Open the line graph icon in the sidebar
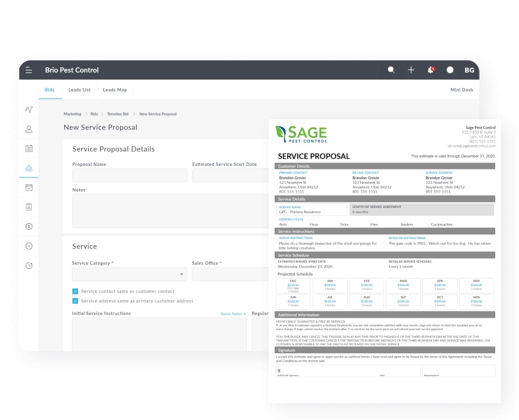Viewport: 519px width, 420px height. coord(29,110)
